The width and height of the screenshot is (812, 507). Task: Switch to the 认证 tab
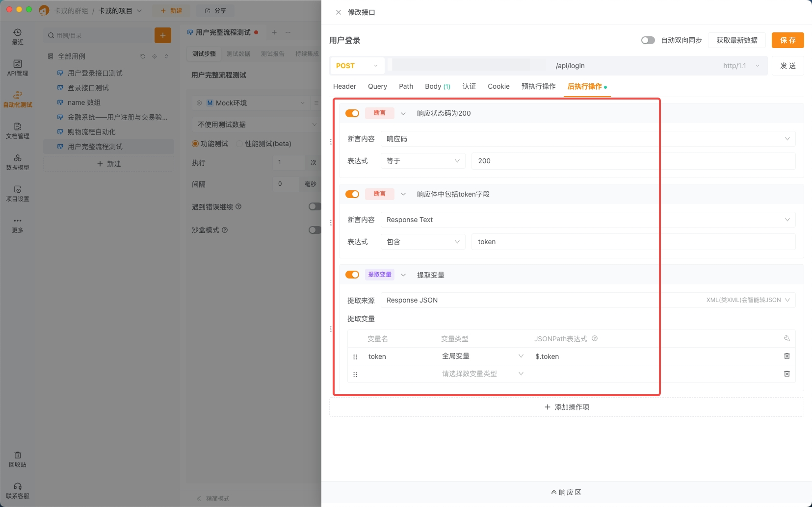coord(469,86)
